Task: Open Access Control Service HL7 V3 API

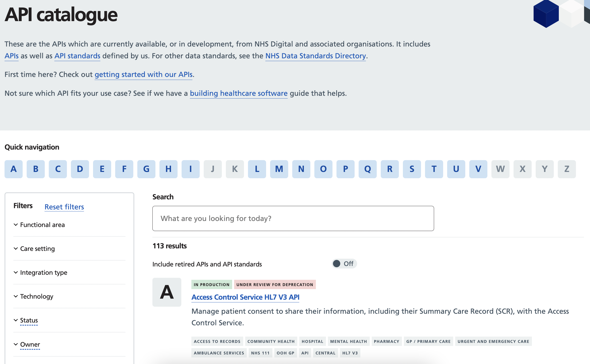Action: (245, 297)
